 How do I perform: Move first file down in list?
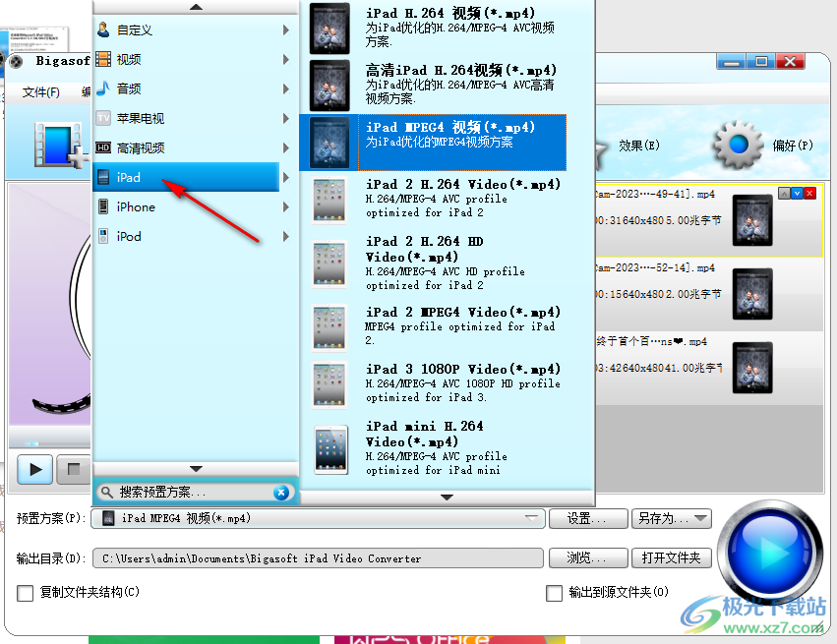[x=797, y=193]
